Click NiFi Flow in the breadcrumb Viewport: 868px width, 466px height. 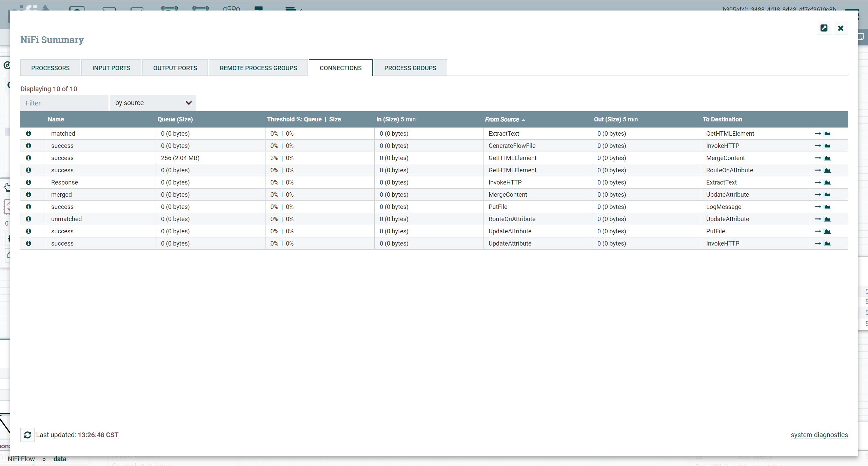pyautogui.click(x=21, y=459)
